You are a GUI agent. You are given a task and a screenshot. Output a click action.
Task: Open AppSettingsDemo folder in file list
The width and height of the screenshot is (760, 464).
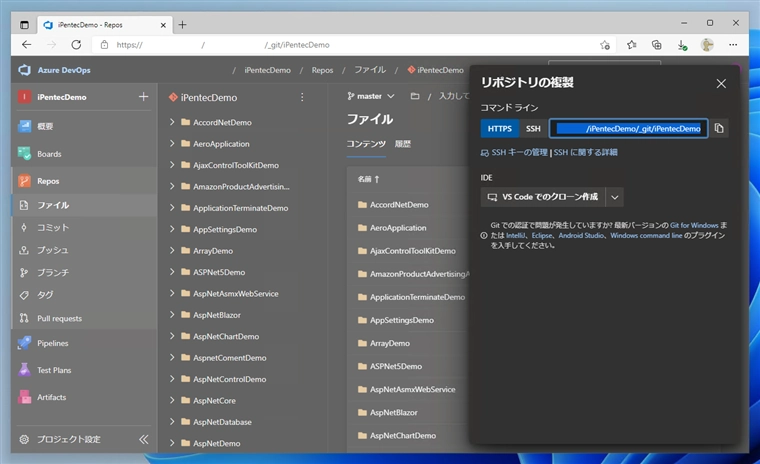click(x=402, y=320)
